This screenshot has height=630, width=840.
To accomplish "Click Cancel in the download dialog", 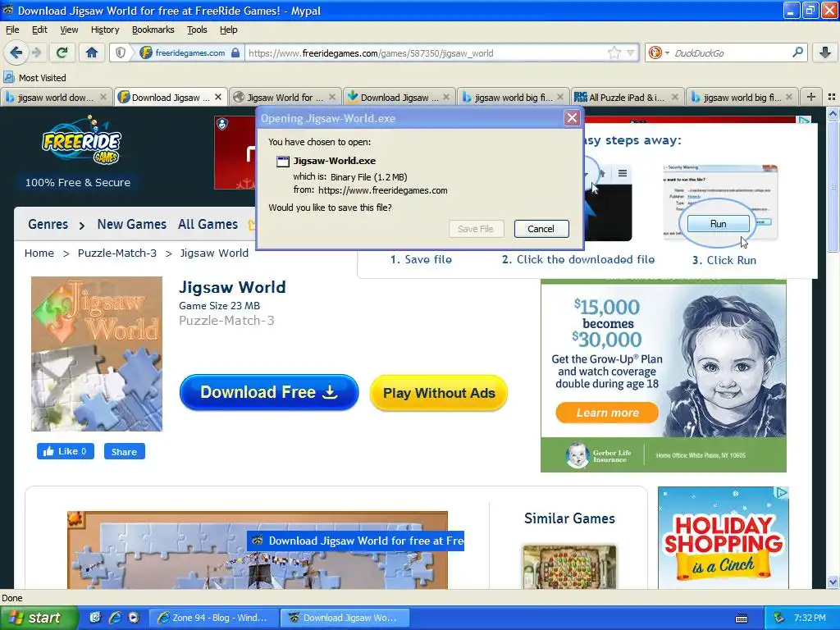I will 541,229.
